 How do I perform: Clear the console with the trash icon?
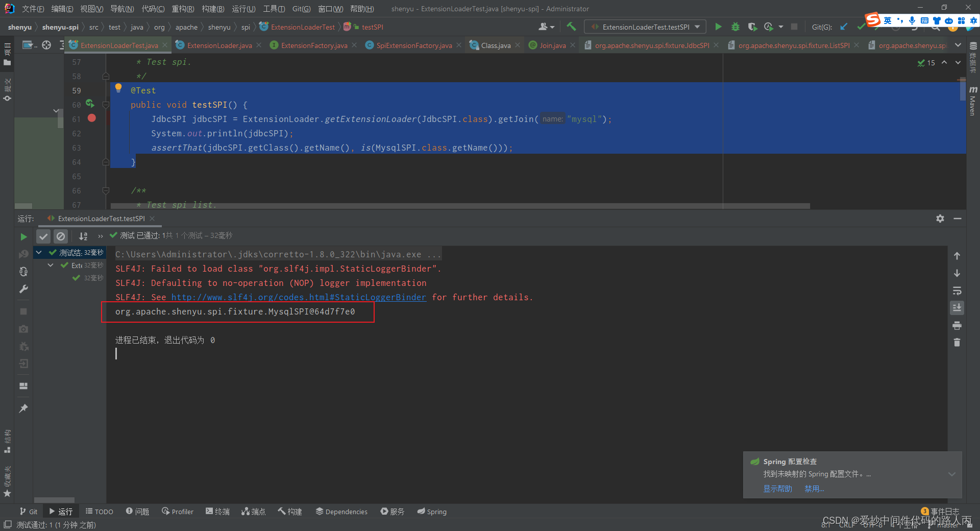[957, 343]
